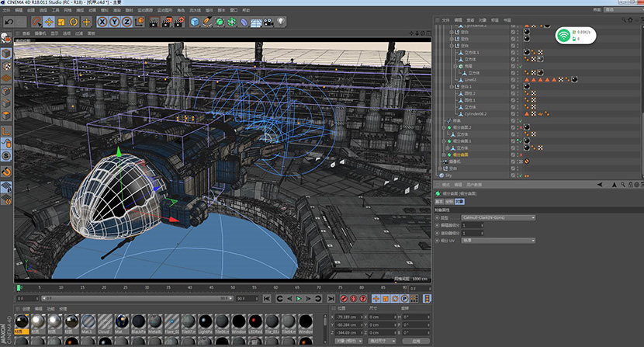Open the Catmull-Clark type dropdown
644x347 pixels.
[497, 217]
